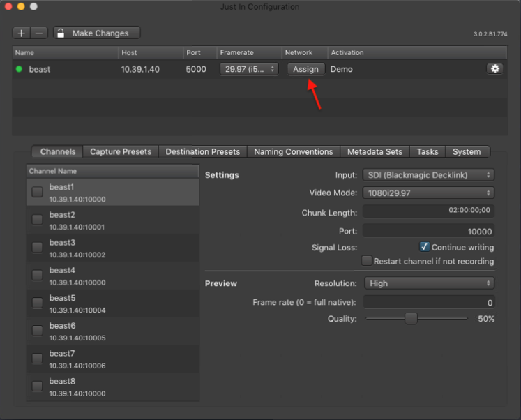Open the Input SDI Blackmagic Decklink dropdown

click(x=428, y=175)
